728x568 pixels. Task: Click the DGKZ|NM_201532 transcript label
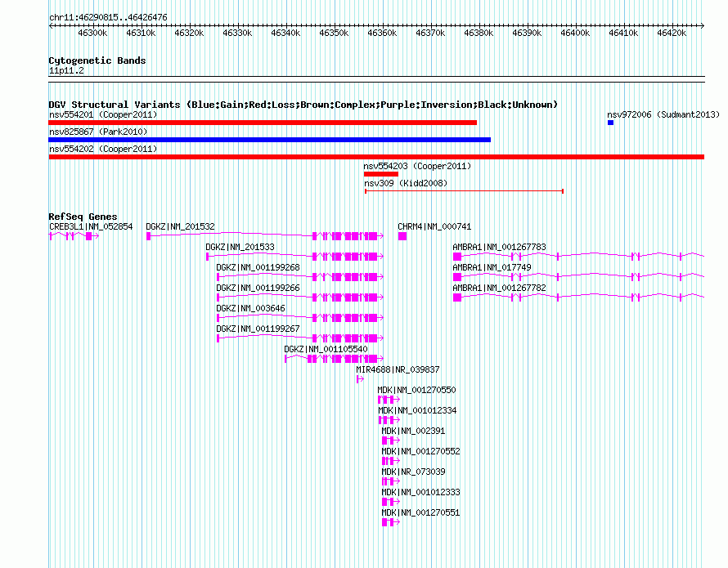tap(180, 226)
